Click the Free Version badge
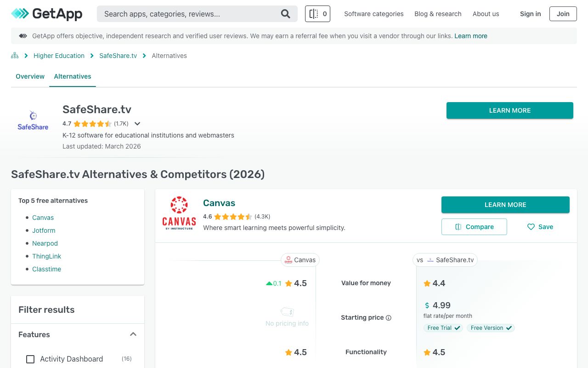The width and height of the screenshot is (588, 368). [x=491, y=328]
